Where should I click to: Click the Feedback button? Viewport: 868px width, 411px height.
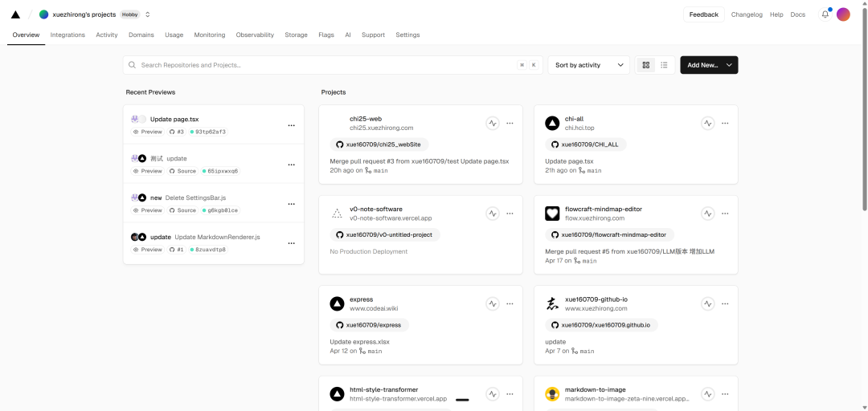click(703, 14)
